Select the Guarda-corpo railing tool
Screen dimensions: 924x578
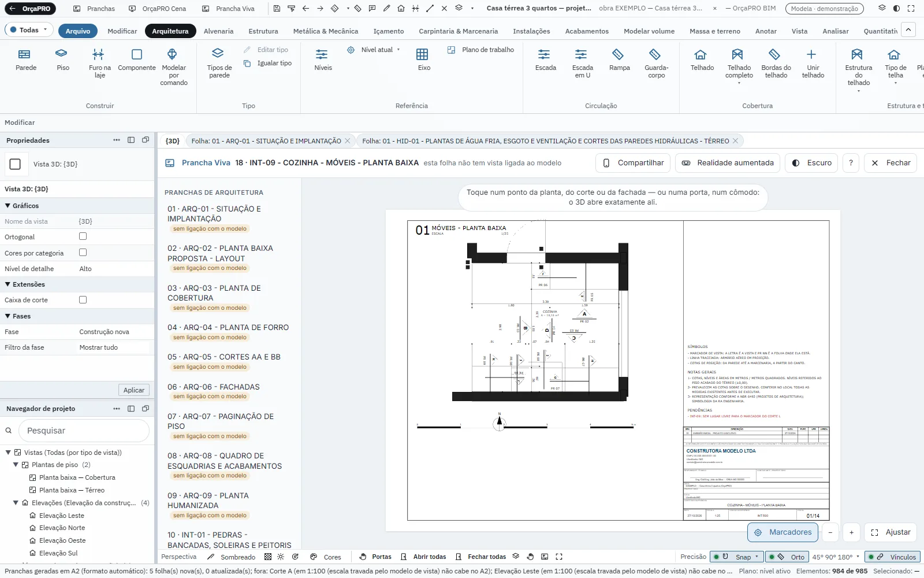click(656, 64)
